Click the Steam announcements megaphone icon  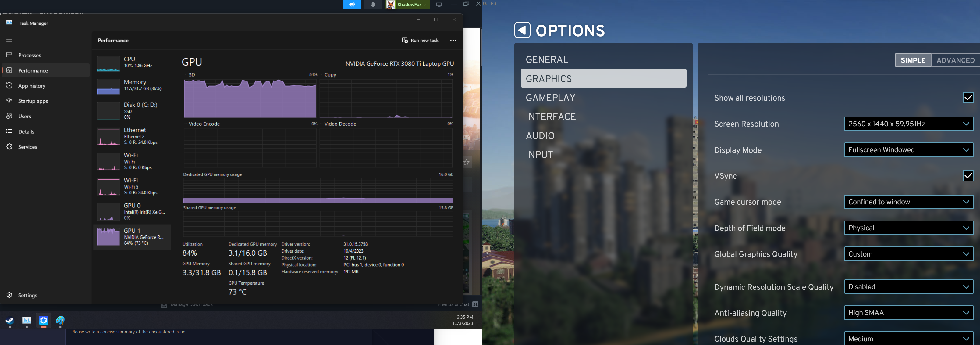[x=352, y=5]
